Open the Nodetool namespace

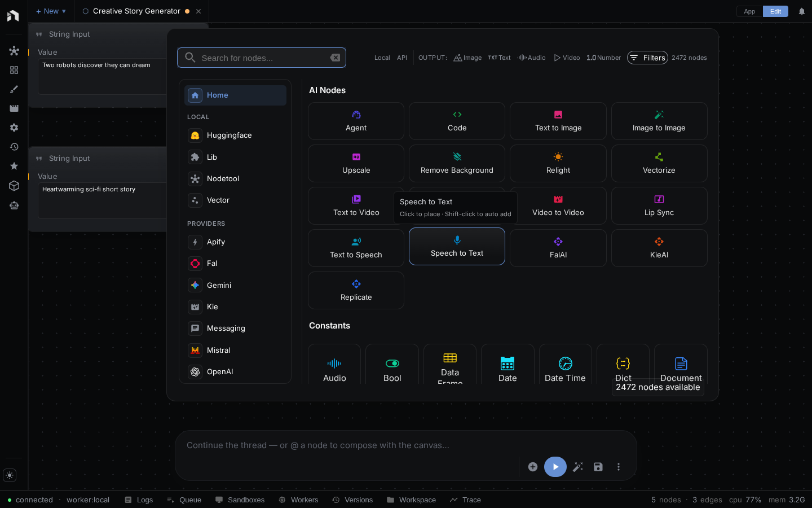click(235, 178)
